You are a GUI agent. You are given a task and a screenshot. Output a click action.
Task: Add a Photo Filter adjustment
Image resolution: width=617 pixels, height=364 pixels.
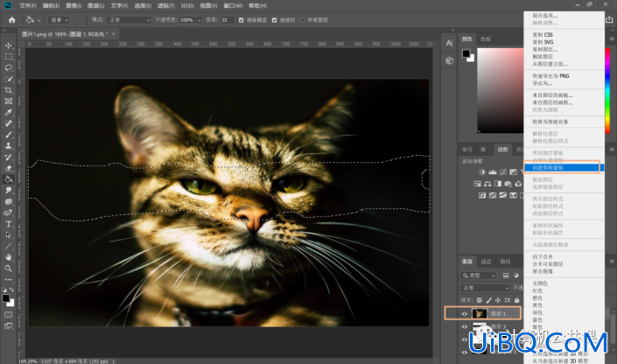click(x=508, y=184)
